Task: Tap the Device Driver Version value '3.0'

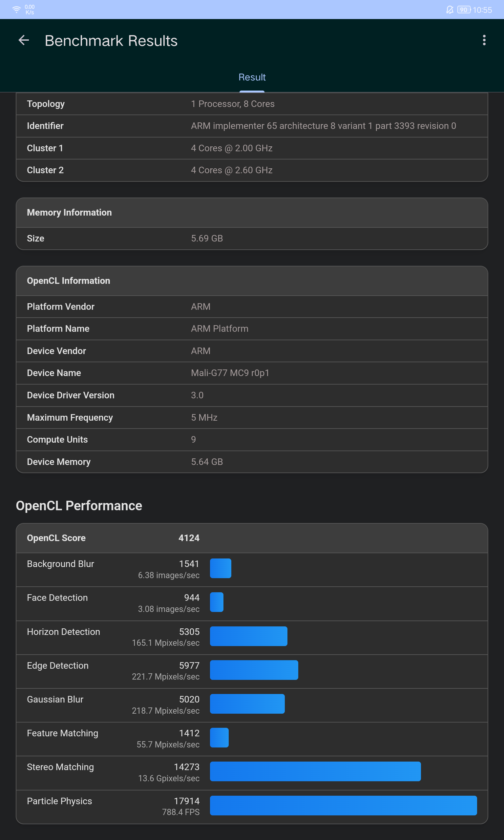Action: (x=197, y=395)
